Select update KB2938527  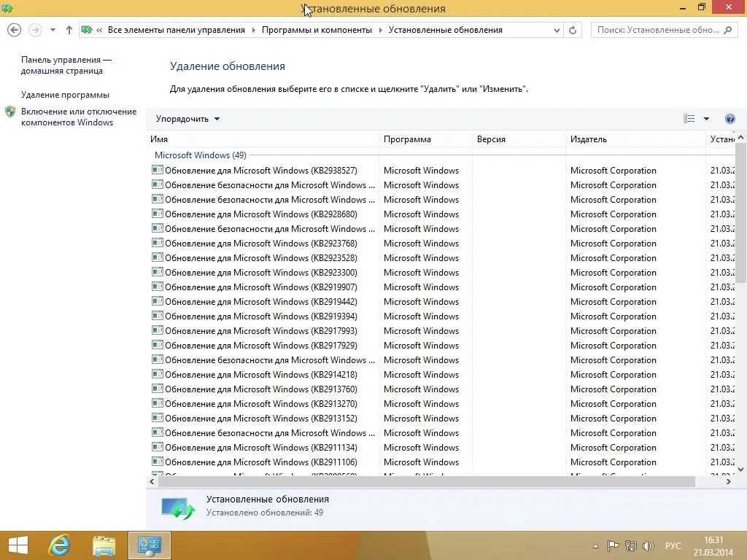(261, 171)
